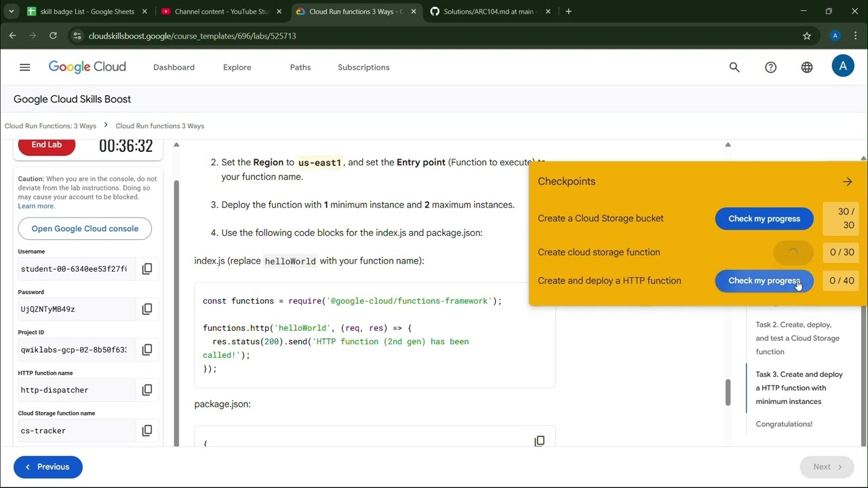868x488 pixels.
Task: Click the us-east1 region code text
Action: 320,163
